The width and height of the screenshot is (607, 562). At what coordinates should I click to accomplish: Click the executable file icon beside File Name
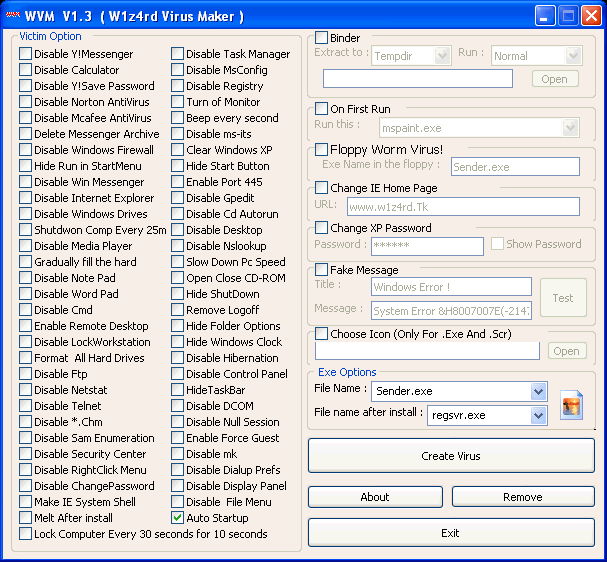(x=572, y=405)
